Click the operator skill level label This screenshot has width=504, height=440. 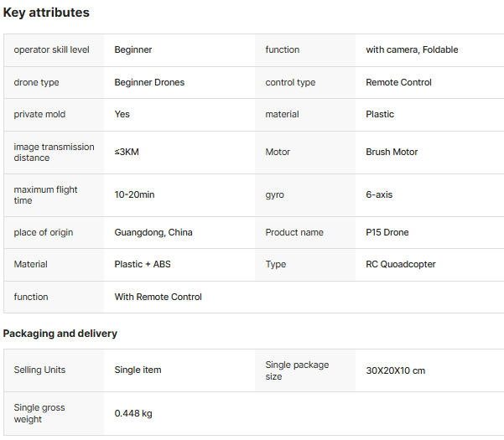tap(51, 49)
